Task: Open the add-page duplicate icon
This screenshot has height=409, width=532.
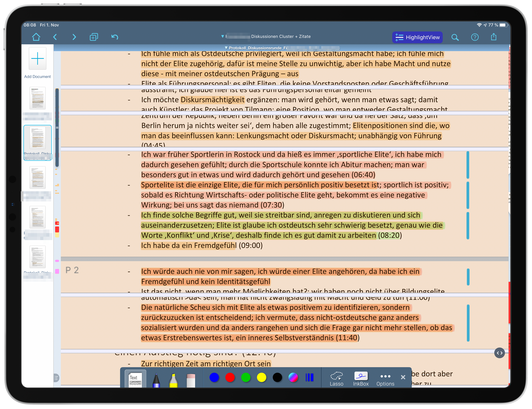Action: click(x=94, y=37)
